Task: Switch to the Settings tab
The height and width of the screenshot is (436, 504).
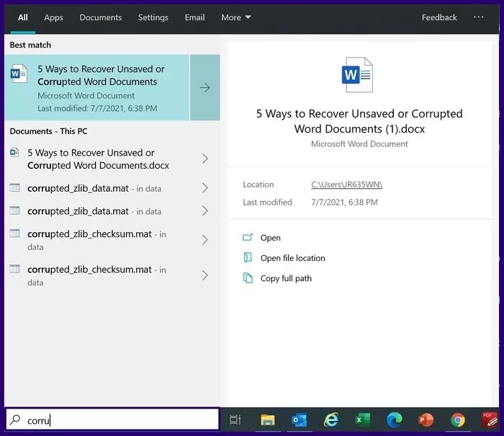Action: click(153, 17)
